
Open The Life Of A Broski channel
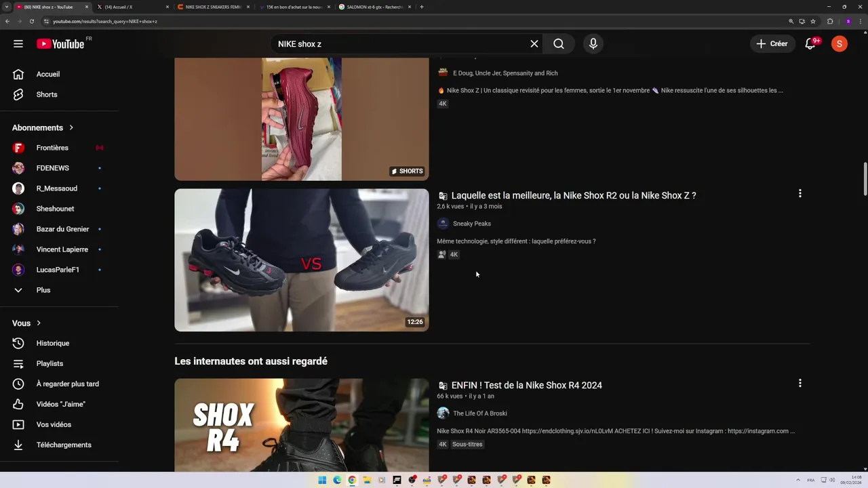pyautogui.click(x=479, y=413)
